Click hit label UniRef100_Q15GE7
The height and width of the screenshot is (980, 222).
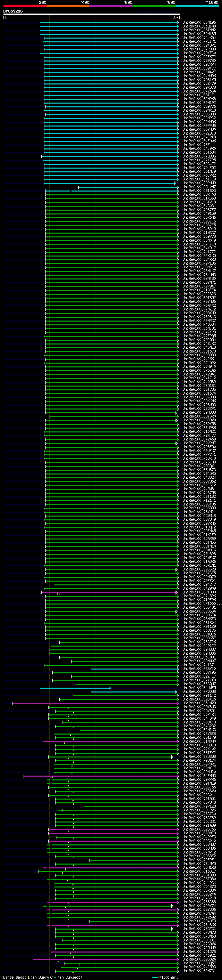(199, 871)
